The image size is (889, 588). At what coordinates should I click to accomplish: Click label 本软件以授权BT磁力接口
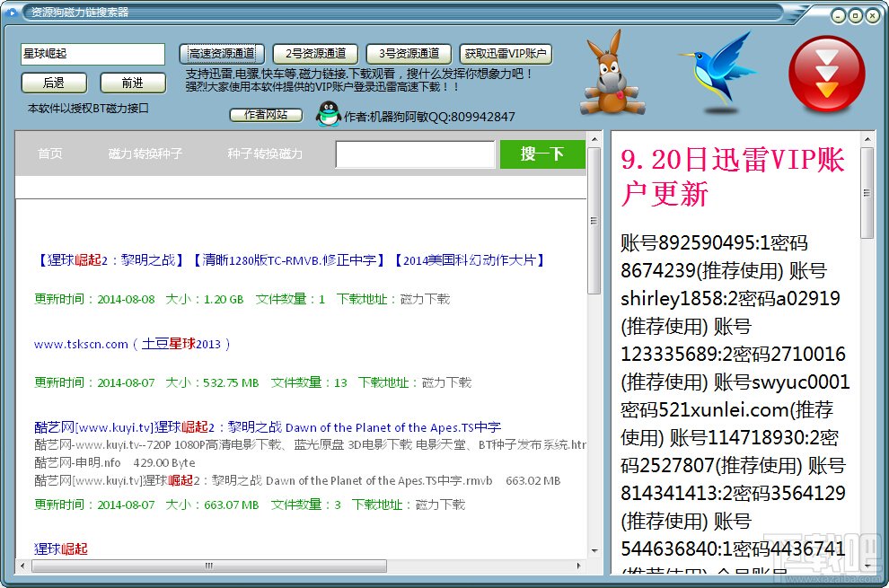pyautogui.click(x=88, y=109)
